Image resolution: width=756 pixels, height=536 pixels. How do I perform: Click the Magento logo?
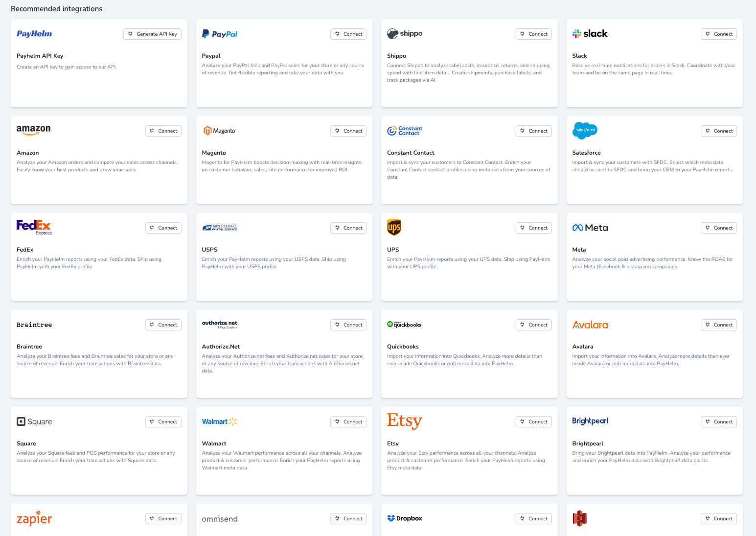[220, 131]
